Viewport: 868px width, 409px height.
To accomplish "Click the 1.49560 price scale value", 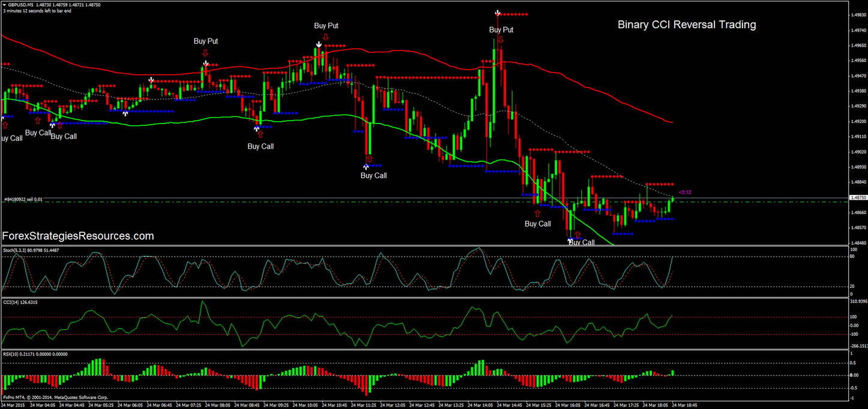I will 858,61.
